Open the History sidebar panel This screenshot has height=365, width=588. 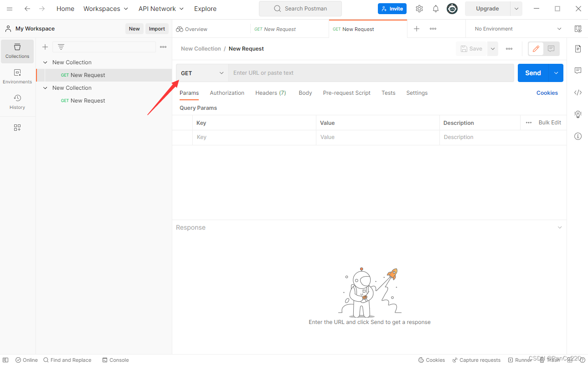[17, 102]
